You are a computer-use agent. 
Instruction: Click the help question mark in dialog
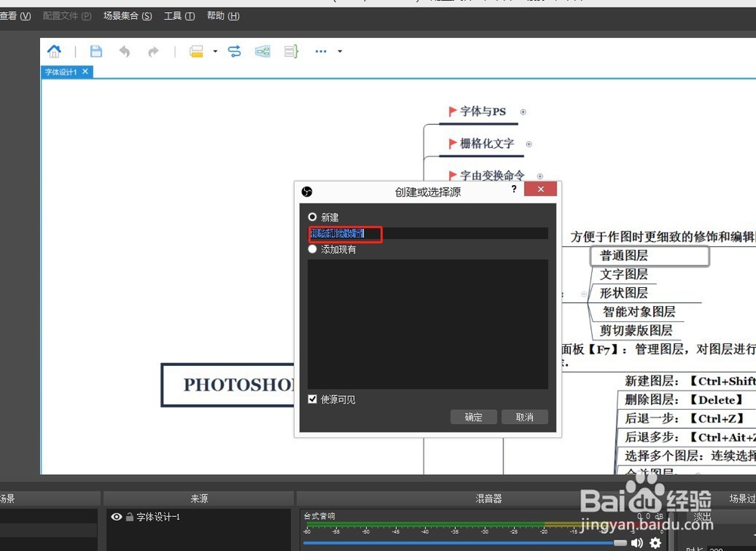[x=514, y=189]
